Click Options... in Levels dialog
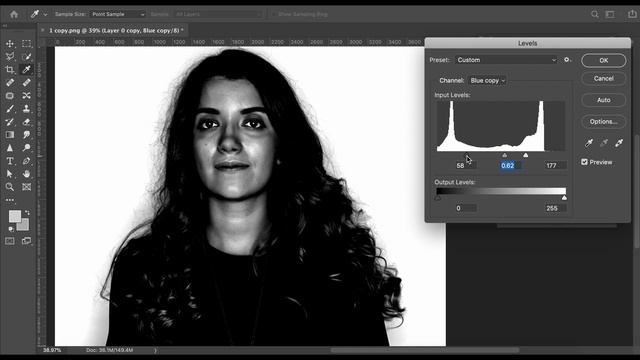The width and height of the screenshot is (640, 360). pyautogui.click(x=604, y=122)
